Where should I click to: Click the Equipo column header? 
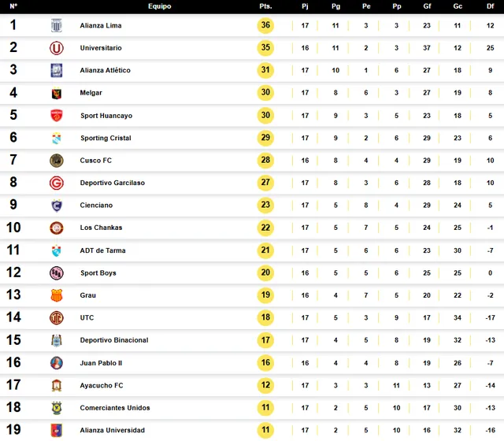tap(159, 6)
